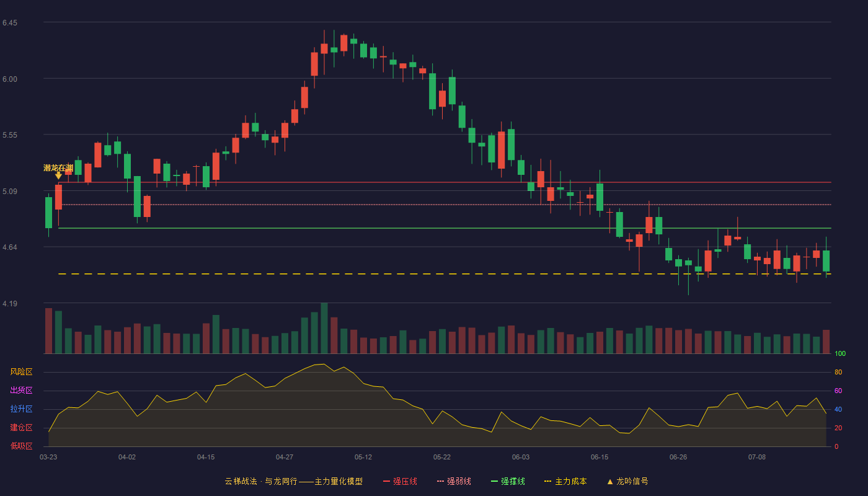Image resolution: width=868 pixels, height=496 pixels.
Task: Click the 4.64 price axis label
Action: coord(10,247)
